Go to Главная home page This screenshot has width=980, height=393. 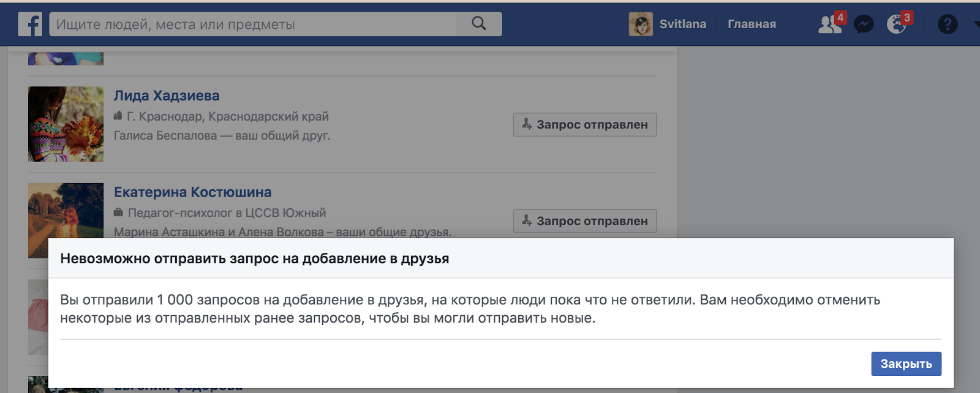click(752, 24)
